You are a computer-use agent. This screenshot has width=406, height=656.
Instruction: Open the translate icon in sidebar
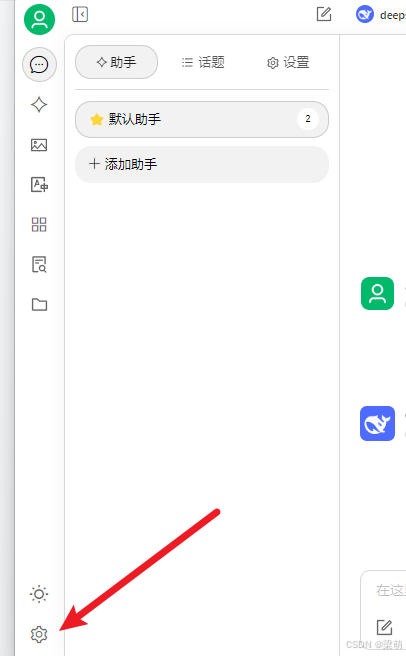coord(39,184)
